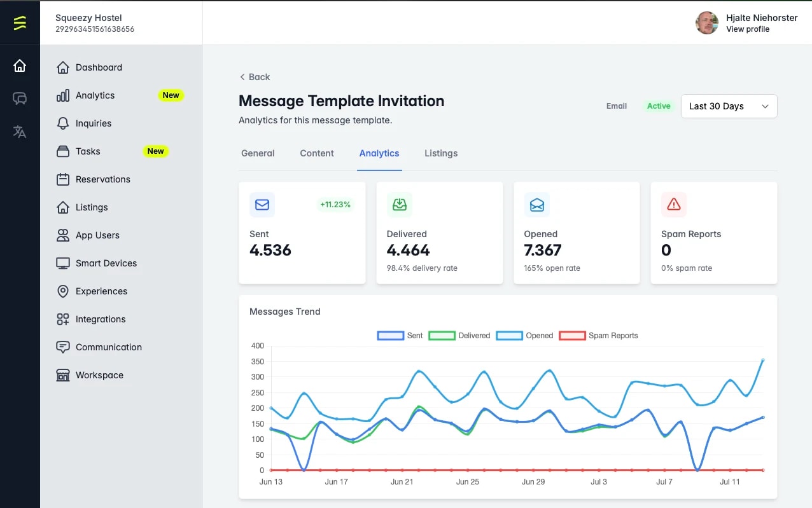
Task: Click the Reservations calendar icon
Action: click(62, 179)
